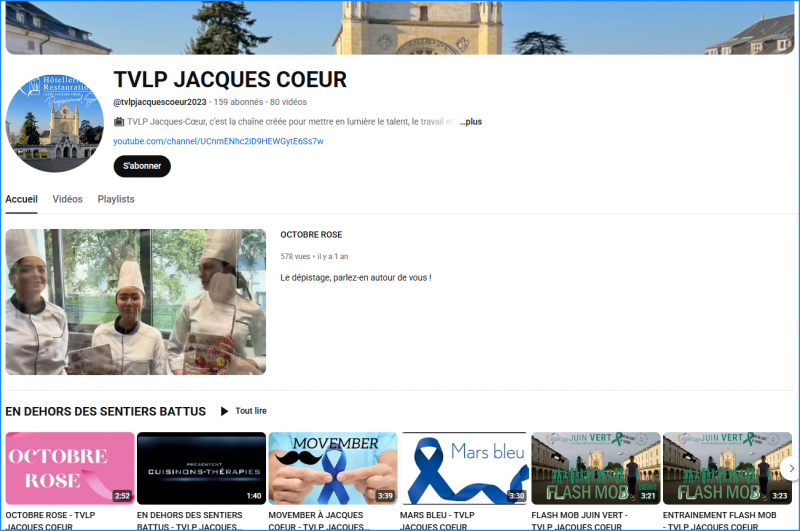Viewport: 800px width, 531px height.
Task: Select the Accueil tab
Action: (x=21, y=199)
